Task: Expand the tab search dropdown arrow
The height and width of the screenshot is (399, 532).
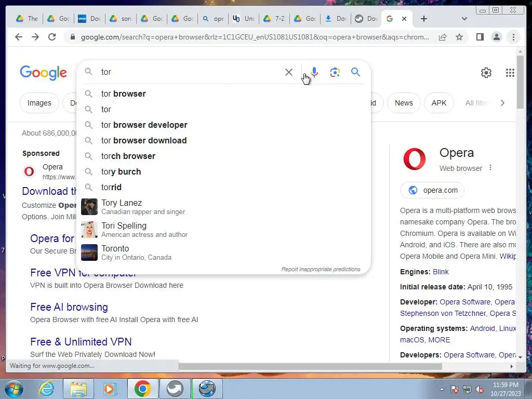Action: tap(464, 19)
